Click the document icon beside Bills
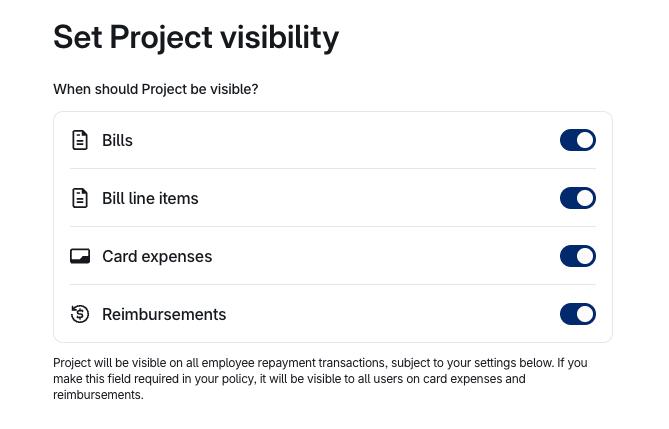 pyautogui.click(x=80, y=140)
